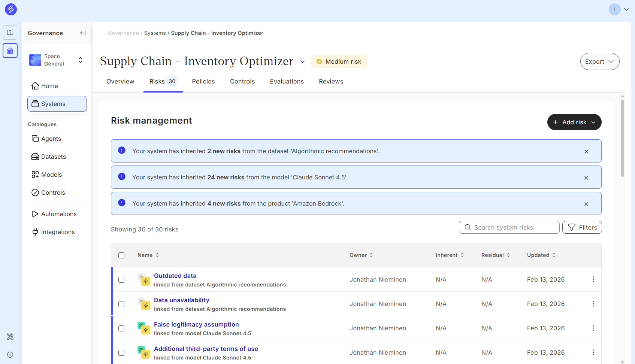The width and height of the screenshot is (635, 364).
Task: Open the Evaluations tab
Action: point(287,81)
